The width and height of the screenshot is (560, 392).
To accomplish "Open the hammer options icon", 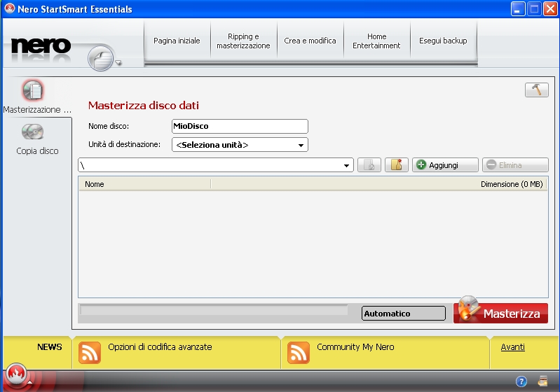I will [x=536, y=90].
